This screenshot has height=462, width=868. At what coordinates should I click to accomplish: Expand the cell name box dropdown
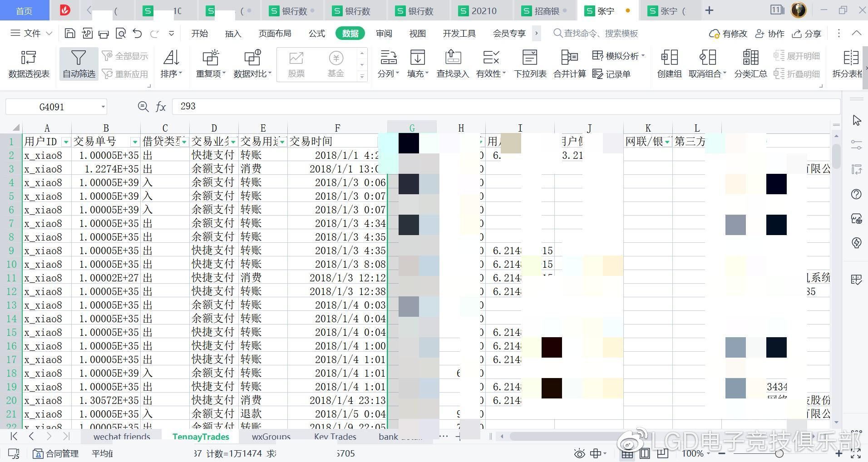[x=103, y=107]
